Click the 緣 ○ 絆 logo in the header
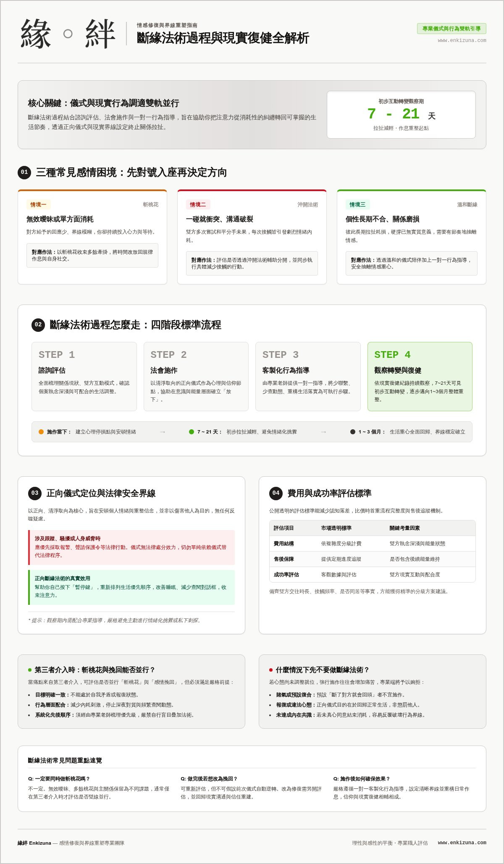Viewport: 504px width, 864px height. 68,34
